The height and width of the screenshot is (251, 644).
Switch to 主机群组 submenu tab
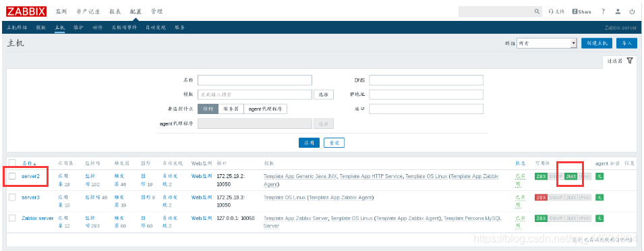point(17,28)
